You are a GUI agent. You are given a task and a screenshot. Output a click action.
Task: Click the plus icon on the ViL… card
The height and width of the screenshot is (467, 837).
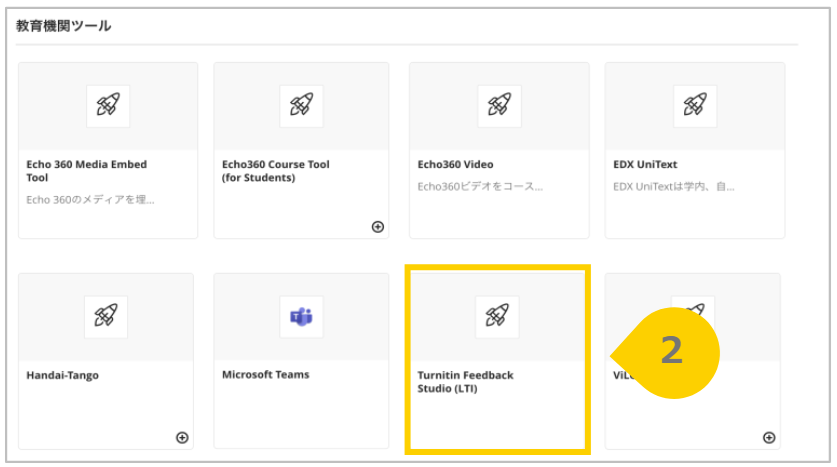[769, 438]
